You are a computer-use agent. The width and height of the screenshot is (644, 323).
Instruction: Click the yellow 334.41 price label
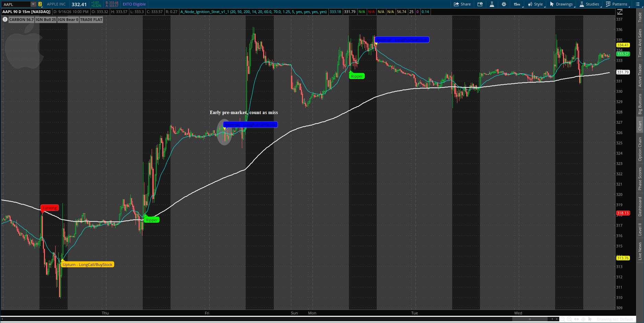623,45
